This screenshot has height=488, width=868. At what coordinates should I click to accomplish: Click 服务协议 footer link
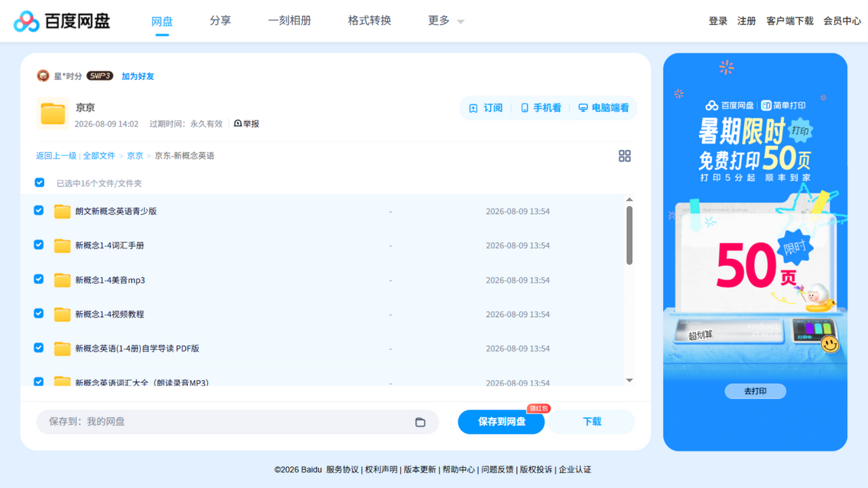pos(342,470)
